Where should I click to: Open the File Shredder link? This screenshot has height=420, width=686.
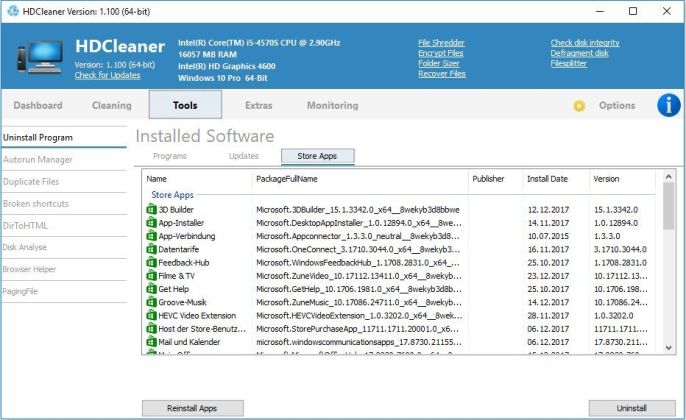click(441, 43)
